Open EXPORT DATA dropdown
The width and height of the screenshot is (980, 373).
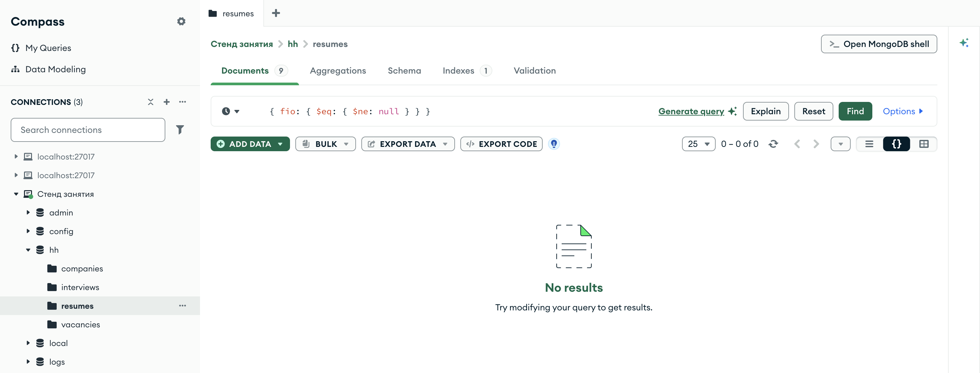[408, 144]
